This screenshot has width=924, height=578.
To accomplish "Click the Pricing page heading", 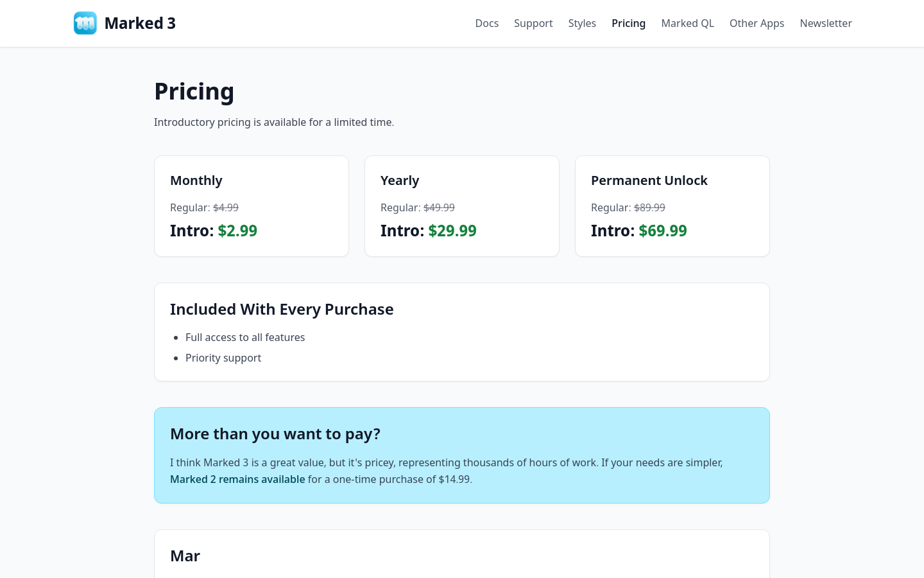I will 194,91.
